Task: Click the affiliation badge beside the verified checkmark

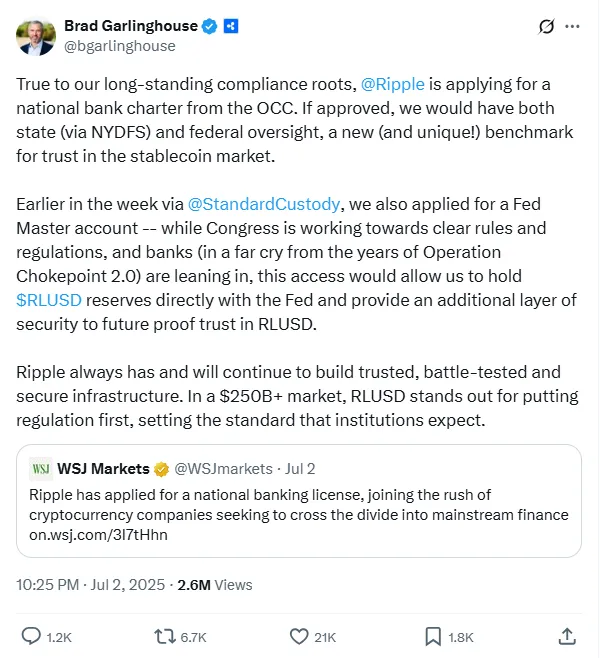Action: pyautogui.click(x=232, y=26)
